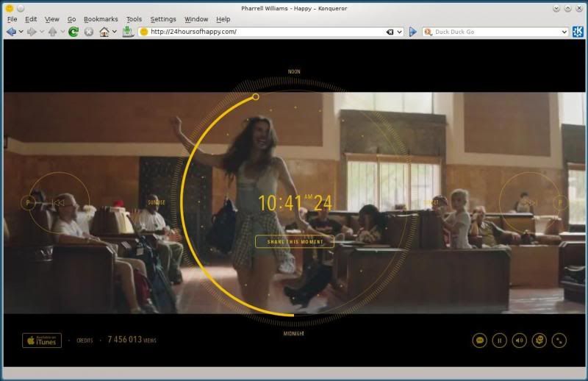
Task: Click the left rewind arrows on the dial
Action: click(58, 203)
